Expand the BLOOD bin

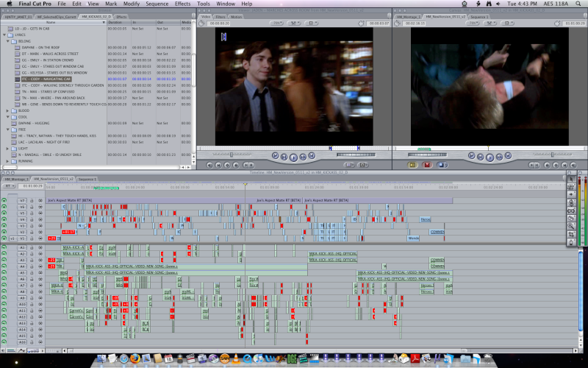[x=7, y=110]
